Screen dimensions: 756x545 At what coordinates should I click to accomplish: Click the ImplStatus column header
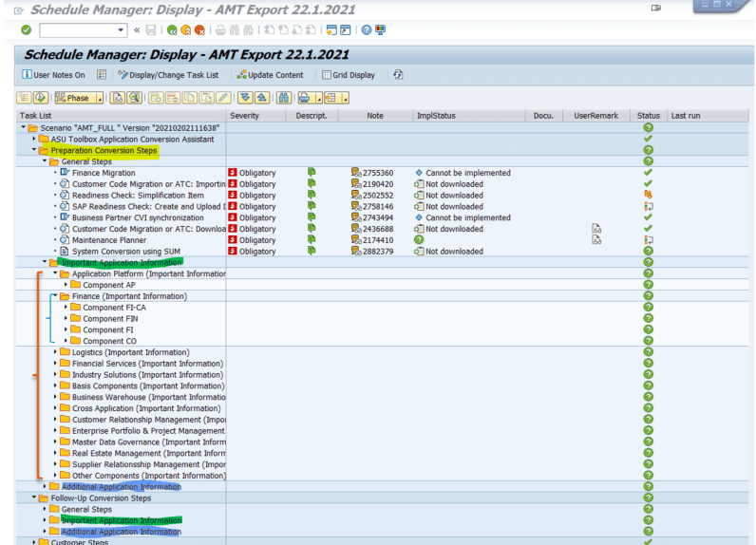(469, 116)
